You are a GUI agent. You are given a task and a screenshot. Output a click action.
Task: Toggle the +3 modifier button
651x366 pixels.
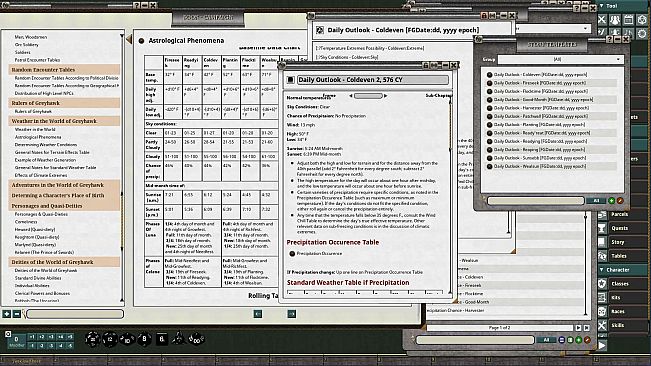[51, 337]
